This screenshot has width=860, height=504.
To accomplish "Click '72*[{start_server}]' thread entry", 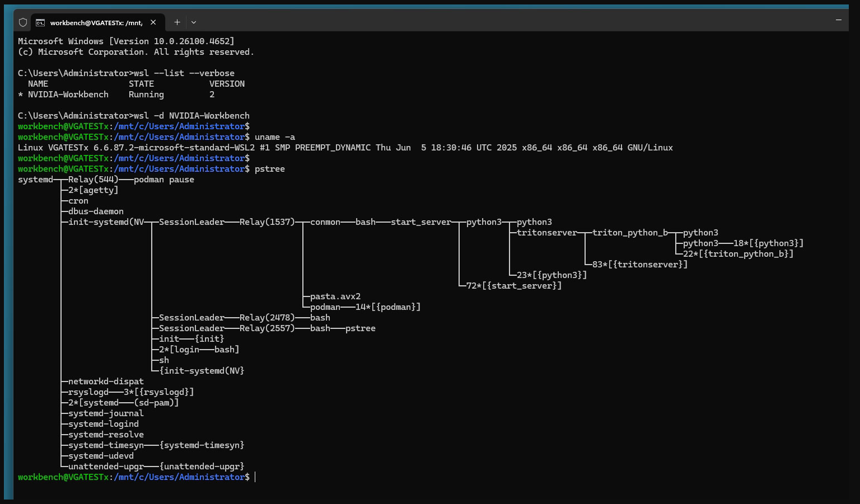I will click(x=514, y=286).
